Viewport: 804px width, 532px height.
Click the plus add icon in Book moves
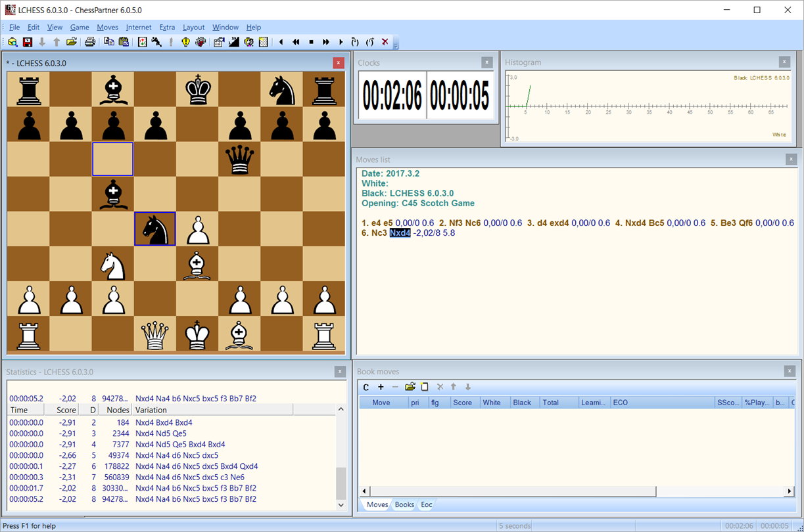[x=381, y=387]
